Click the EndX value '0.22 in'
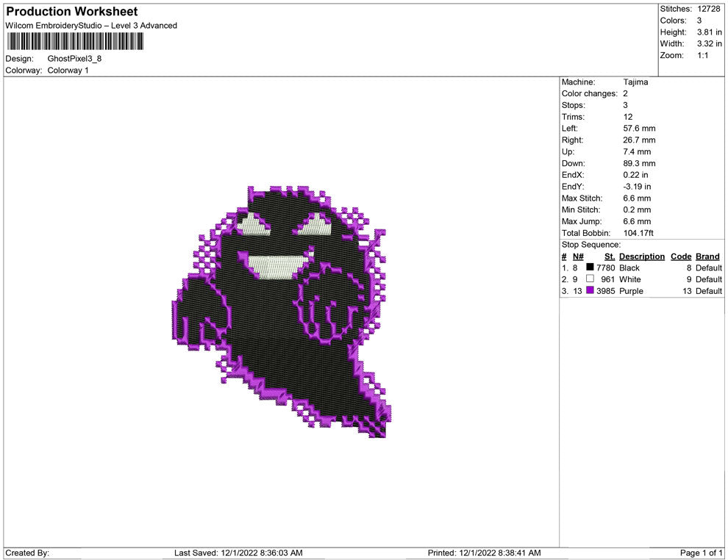728x560 pixels. 635,175
